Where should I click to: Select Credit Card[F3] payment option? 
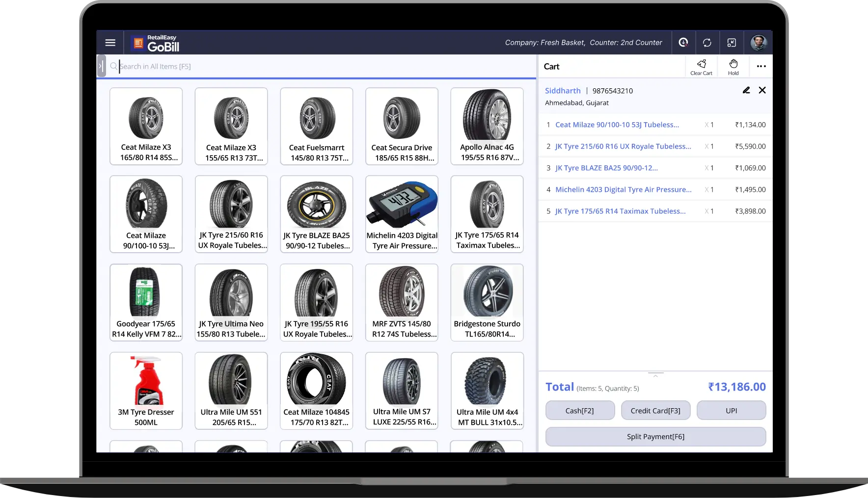click(655, 410)
